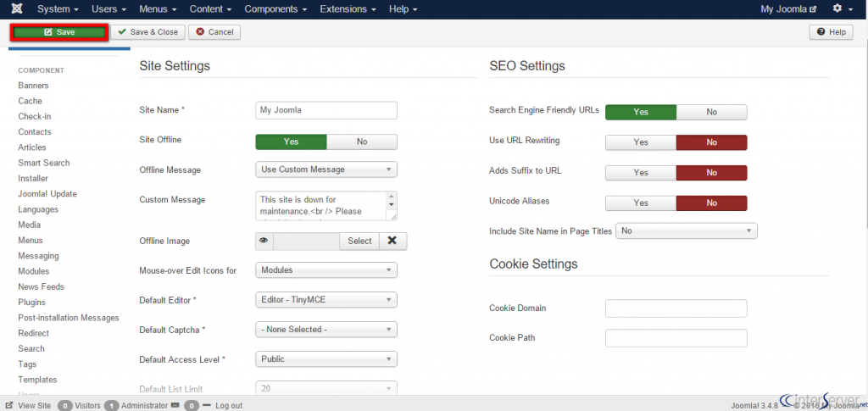868x411 pixels.
Task: Open the Default List Limit dropdown
Action: 326,388
